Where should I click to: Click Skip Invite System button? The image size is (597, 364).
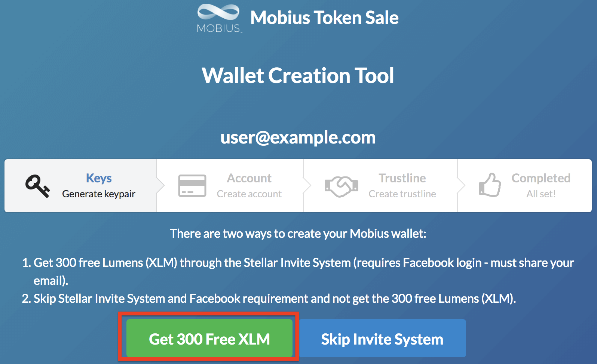coord(383,338)
